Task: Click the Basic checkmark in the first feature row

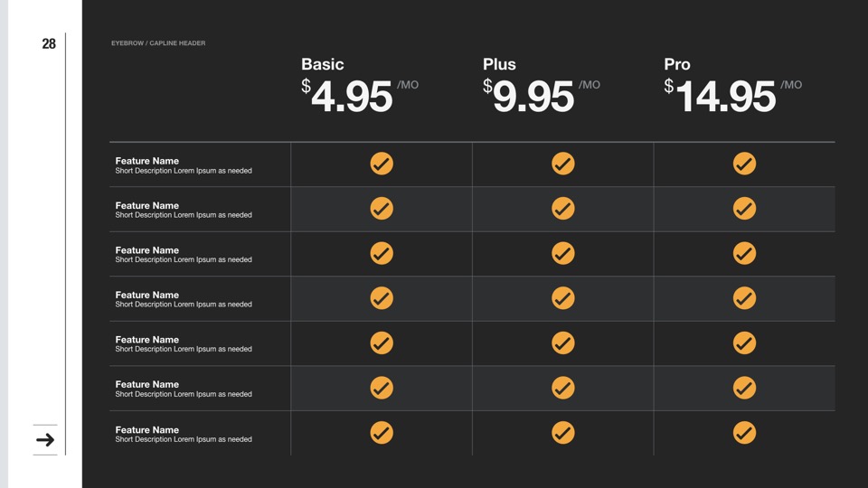Action: coord(382,164)
